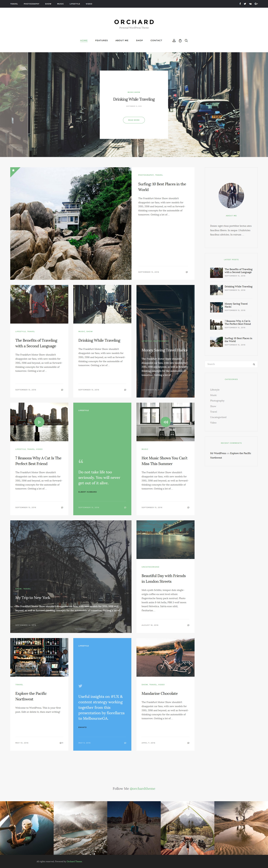Select Lifestyle in sidebar Categories
268x868 pixels.
215,389
